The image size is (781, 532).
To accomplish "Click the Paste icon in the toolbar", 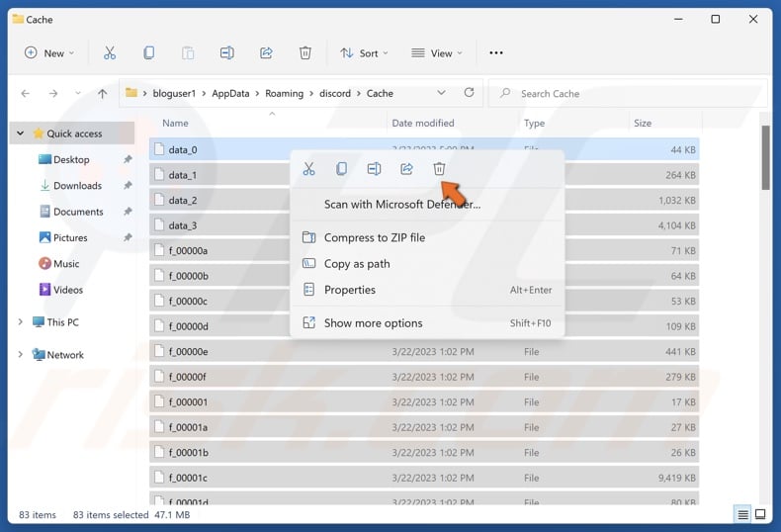I will pos(188,52).
